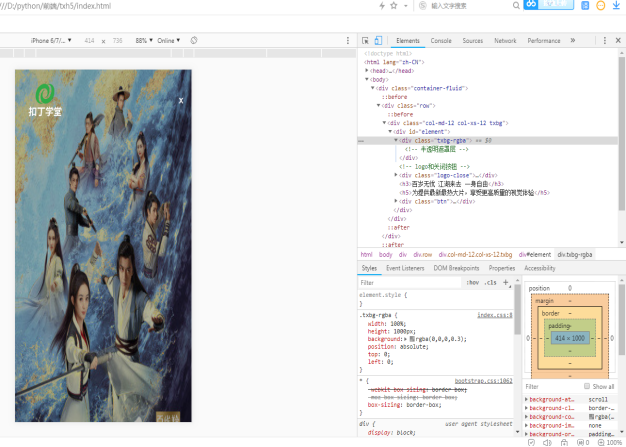Add new style rule with plus icon
Viewport: 626px width, 447px height.
click(506, 283)
